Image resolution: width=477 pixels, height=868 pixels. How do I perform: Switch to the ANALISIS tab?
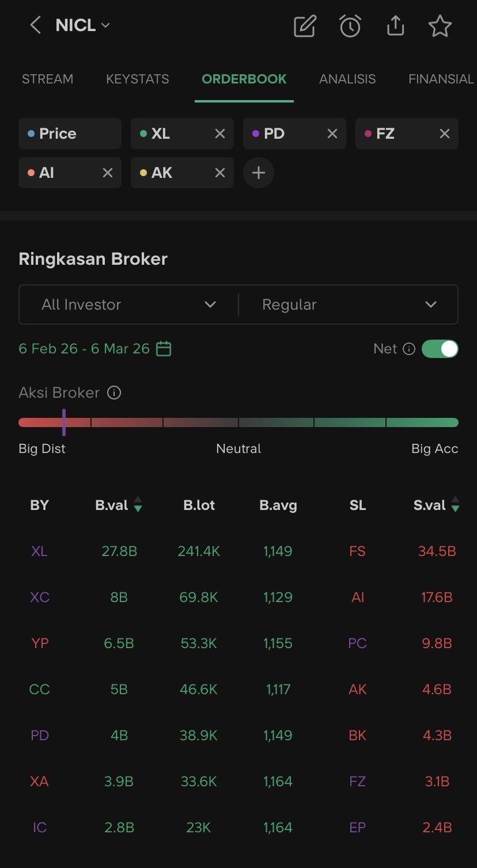[347, 79]
